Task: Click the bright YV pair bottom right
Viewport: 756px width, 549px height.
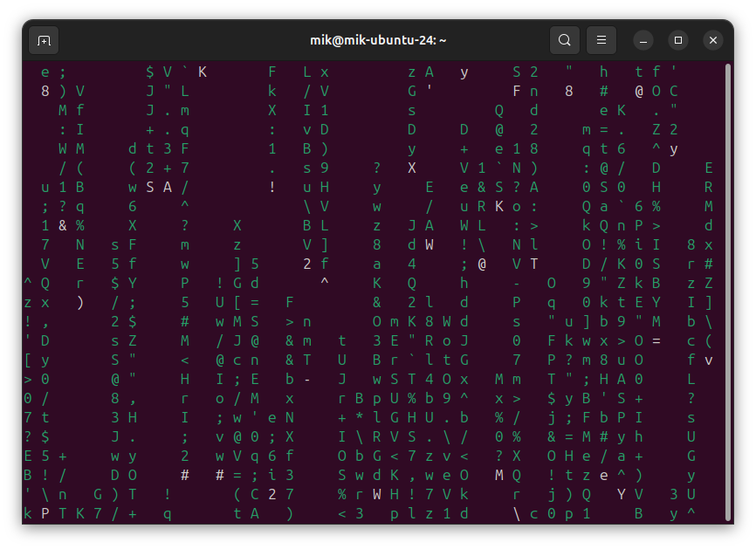Action: click(x=630, y=494)
